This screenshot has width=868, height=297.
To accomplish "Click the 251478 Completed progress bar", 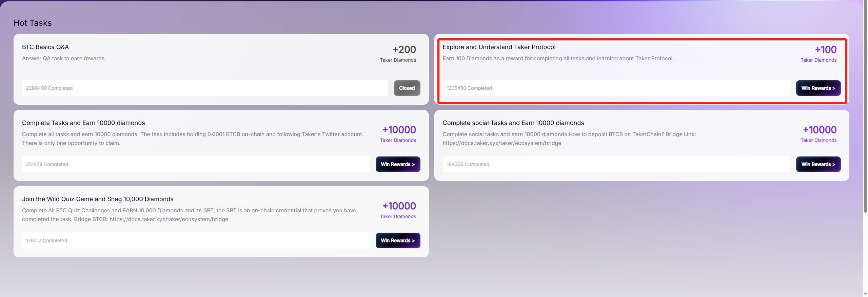I will tap(196, 164).
